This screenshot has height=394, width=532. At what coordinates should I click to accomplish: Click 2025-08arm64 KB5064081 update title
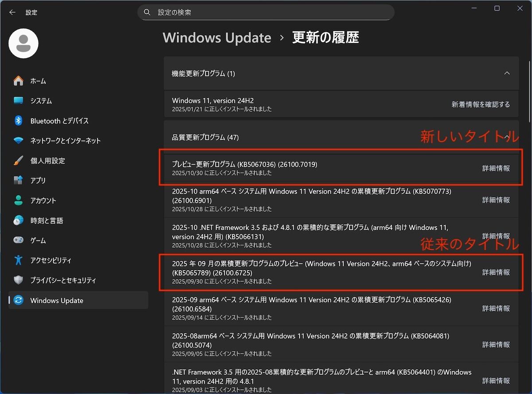(x=311, y=340)
